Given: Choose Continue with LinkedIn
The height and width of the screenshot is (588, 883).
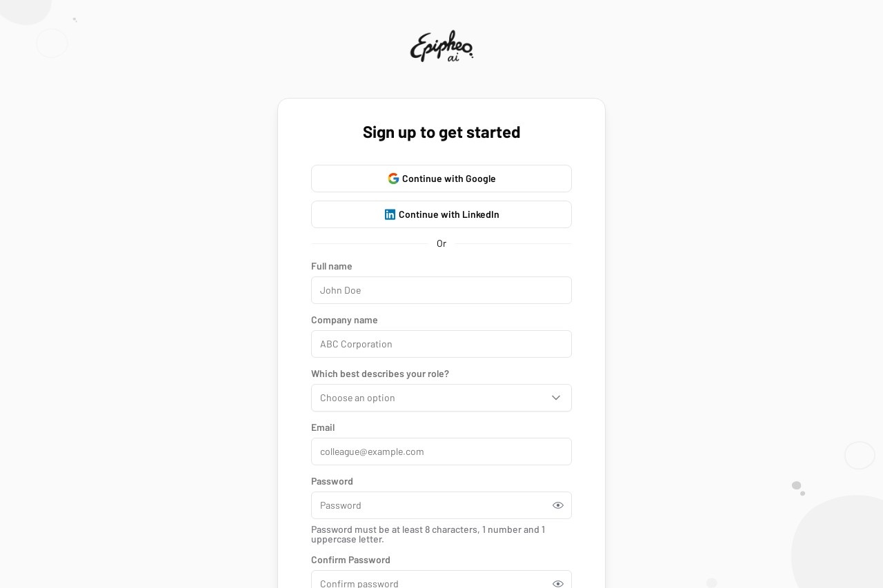Looking at the screenshot, I should pos(441,214).
